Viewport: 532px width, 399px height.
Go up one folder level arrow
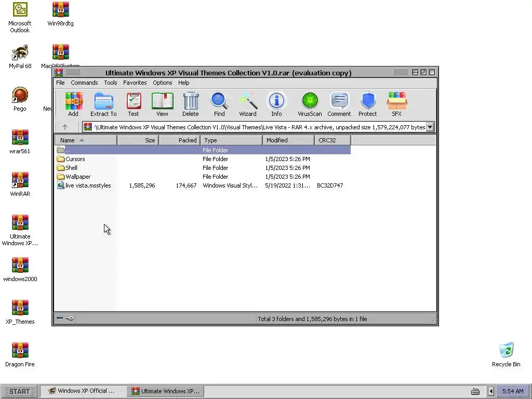[x=65, y=127]
